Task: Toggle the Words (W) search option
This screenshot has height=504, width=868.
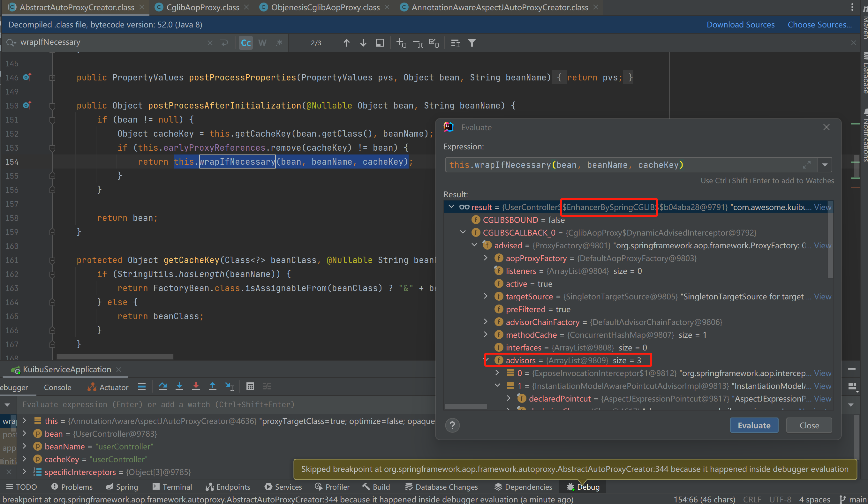Action: click(x=262, y=43)
